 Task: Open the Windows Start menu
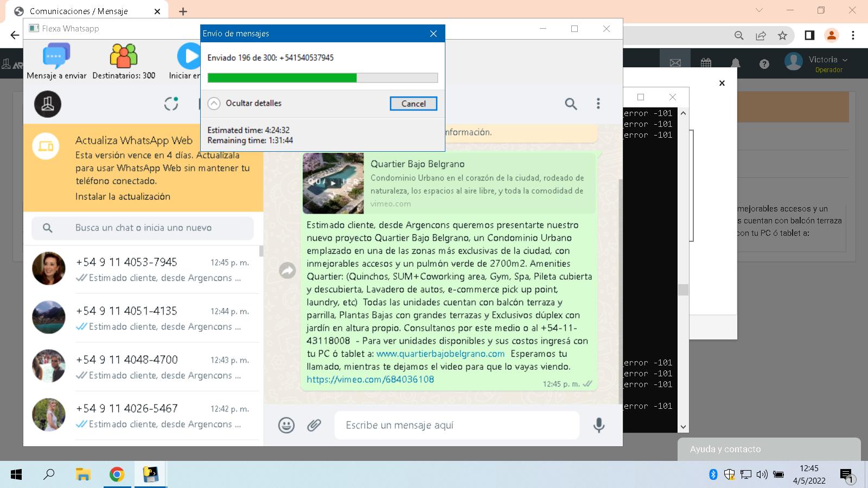pyautogui.click(x=16, y=475)
